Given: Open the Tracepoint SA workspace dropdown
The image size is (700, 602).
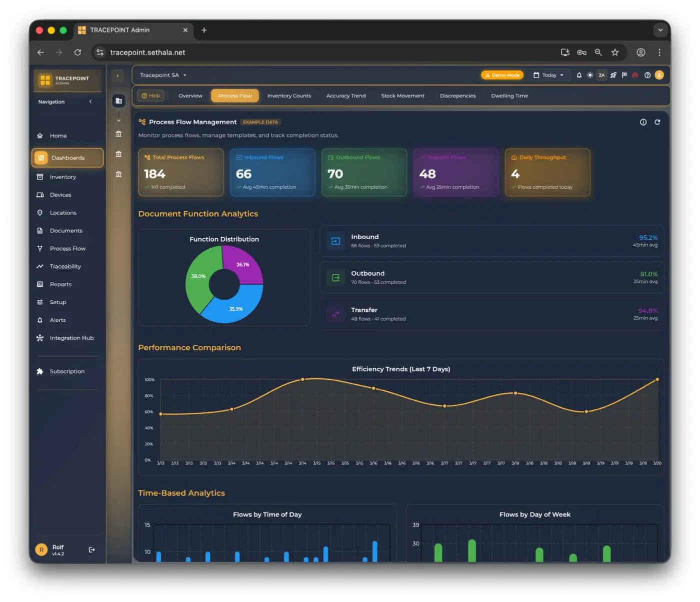Looking at the screenshot, I should [162, 75].
